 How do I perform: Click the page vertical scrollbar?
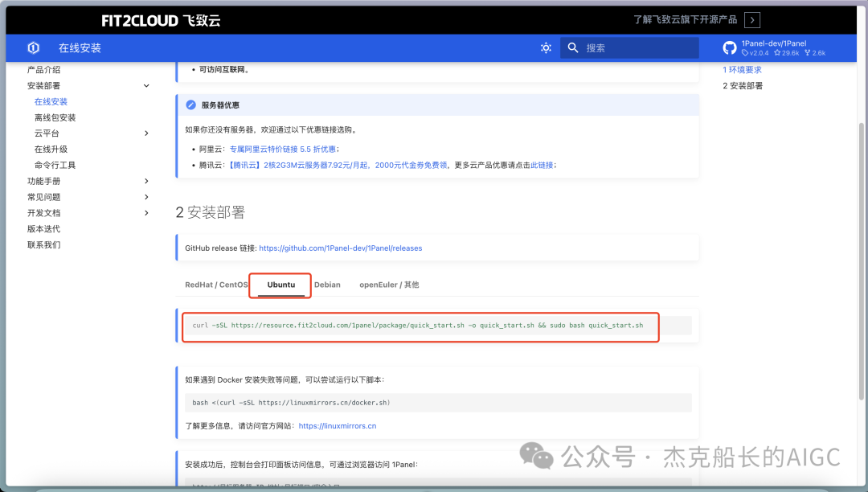pyautogui.click(x=861, y=260)
